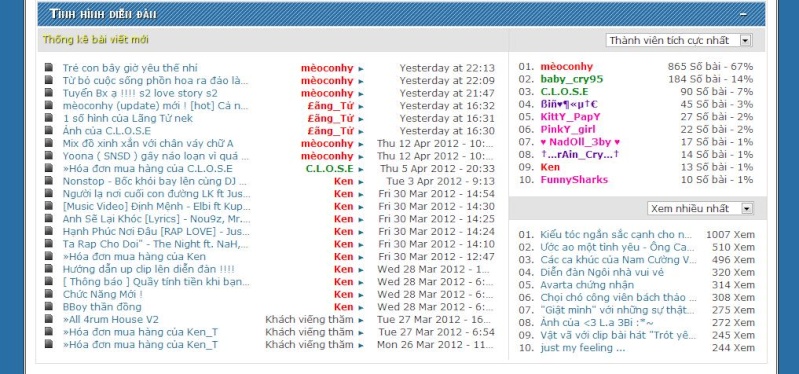
Task: Open thread Tuyển Bx ạ !!!! s2 love story s2
Action: pyautogui.click(x=140, y=93)
